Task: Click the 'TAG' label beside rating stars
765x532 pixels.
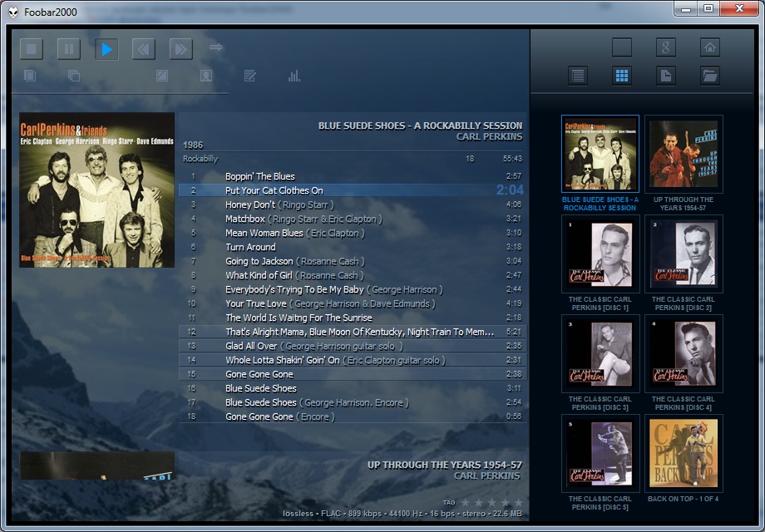Action: (x=449, y=502)
